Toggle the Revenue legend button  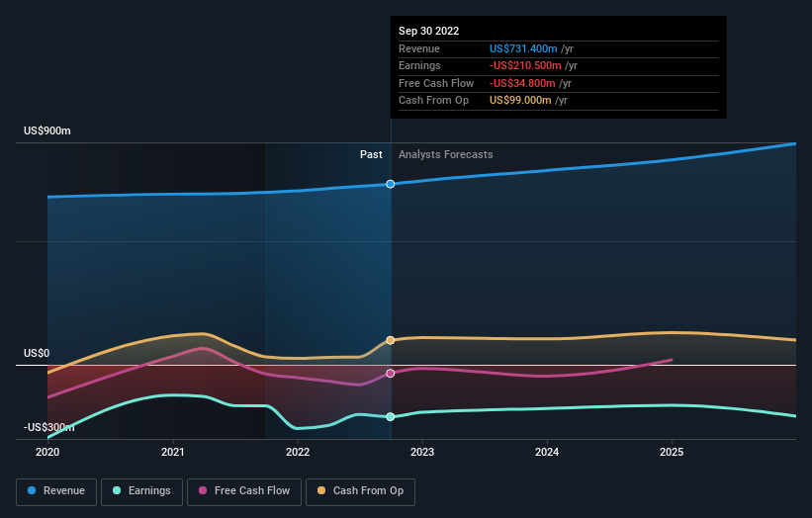[56, 491]
